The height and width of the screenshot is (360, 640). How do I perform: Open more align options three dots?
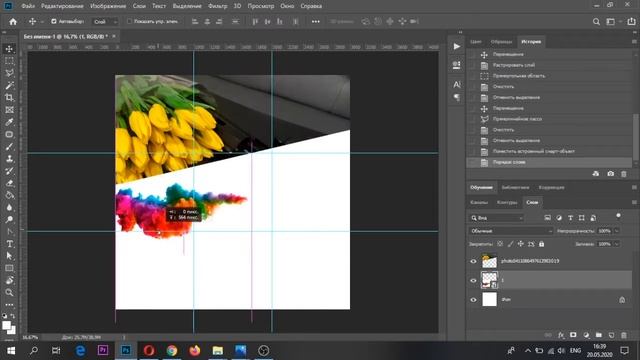coord(316,22)
